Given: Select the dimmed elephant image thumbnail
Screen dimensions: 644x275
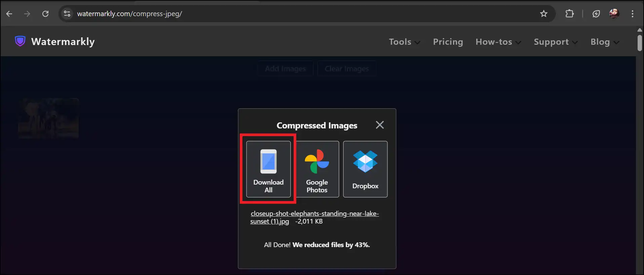Looking at the screenshot, I should (49, 118).
